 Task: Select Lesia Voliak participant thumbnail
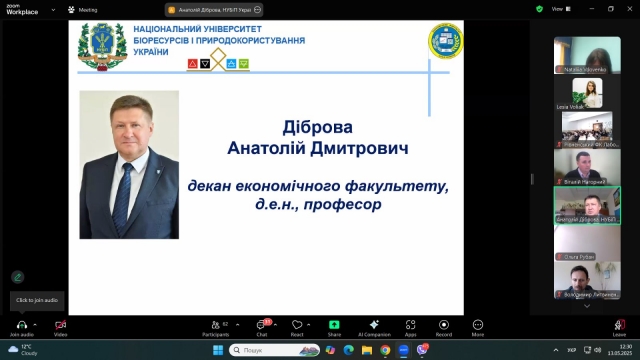(x=587, y=93)
